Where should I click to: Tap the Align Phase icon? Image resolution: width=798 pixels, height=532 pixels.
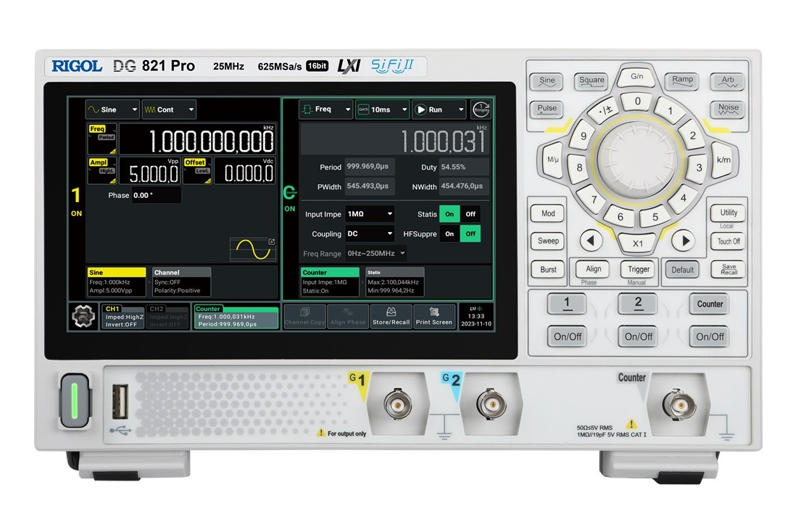click(x=348, y=317)
